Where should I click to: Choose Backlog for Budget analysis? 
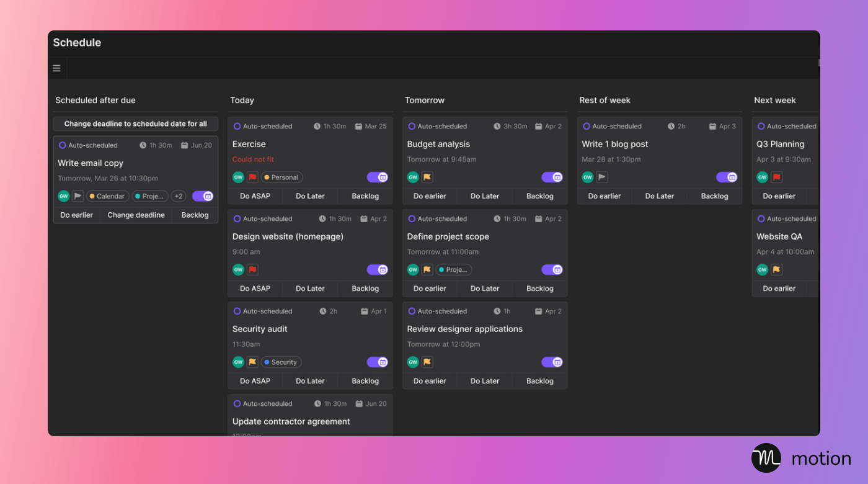(539, 196)
